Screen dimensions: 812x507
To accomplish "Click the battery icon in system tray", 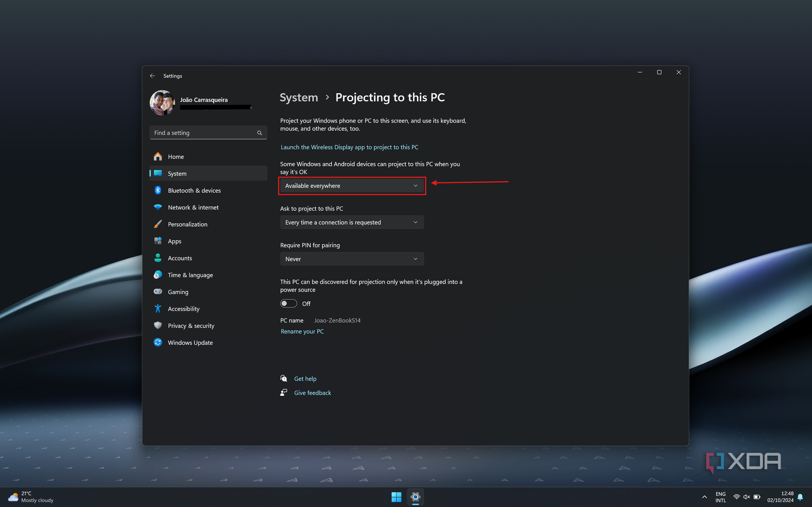I will click(x=757, y=497).
